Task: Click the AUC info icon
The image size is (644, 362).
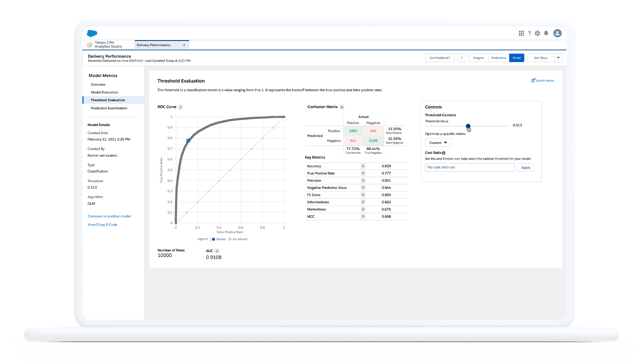Action: click(218, 251)
